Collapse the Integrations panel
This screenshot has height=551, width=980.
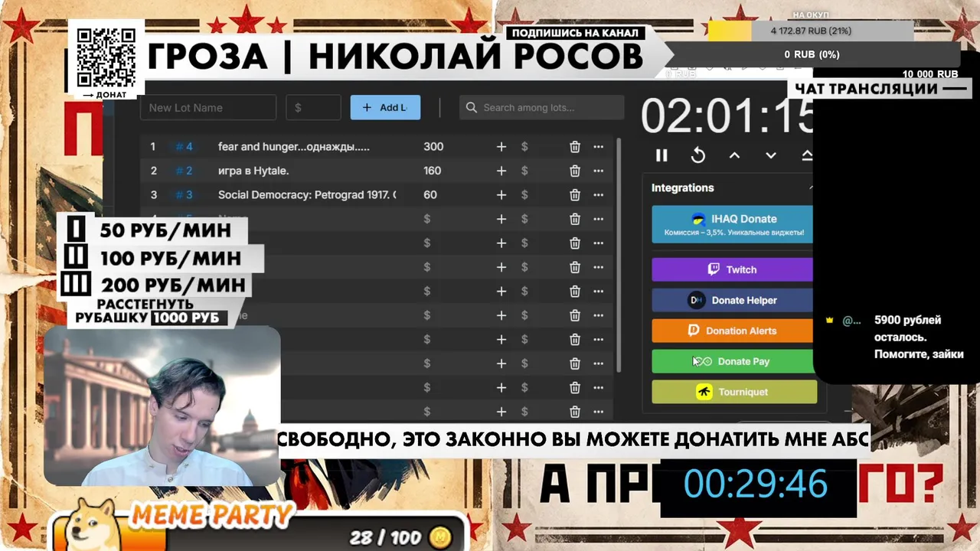[810, 188]
